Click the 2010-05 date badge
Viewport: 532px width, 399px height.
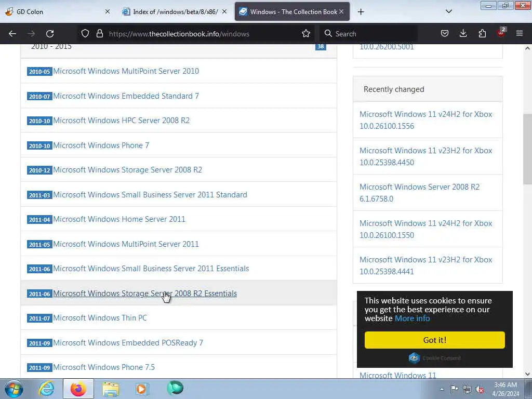click(39, 71)
